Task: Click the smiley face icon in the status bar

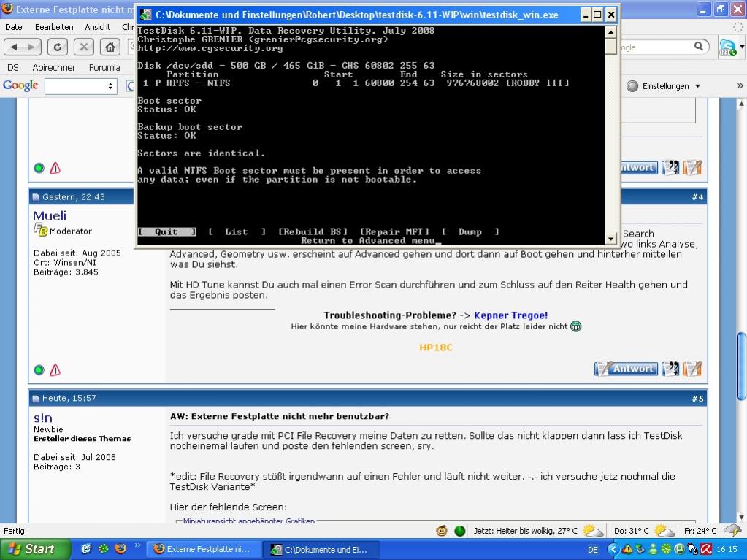Action: [x=442, y=531]
